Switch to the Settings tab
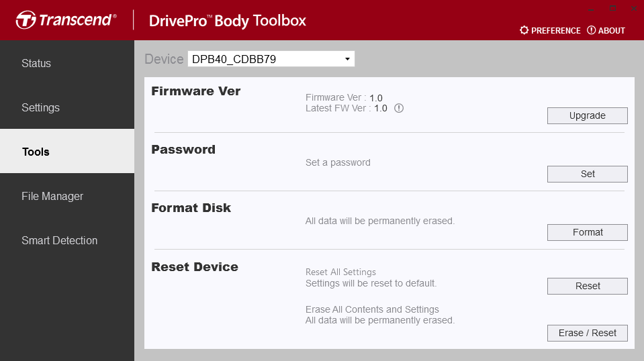 67,107
